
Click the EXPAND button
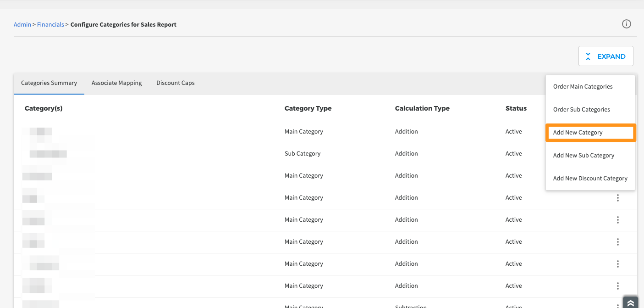tap(605, 56)
